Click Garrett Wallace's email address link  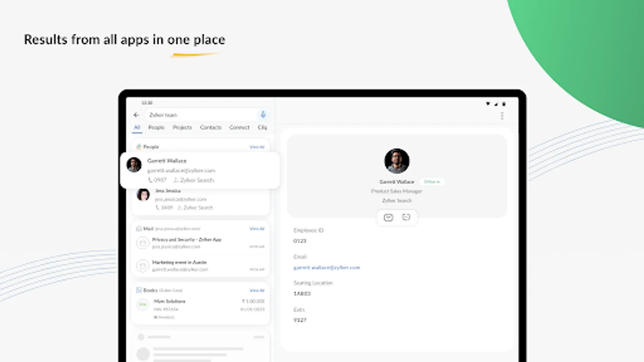[326, 267]
